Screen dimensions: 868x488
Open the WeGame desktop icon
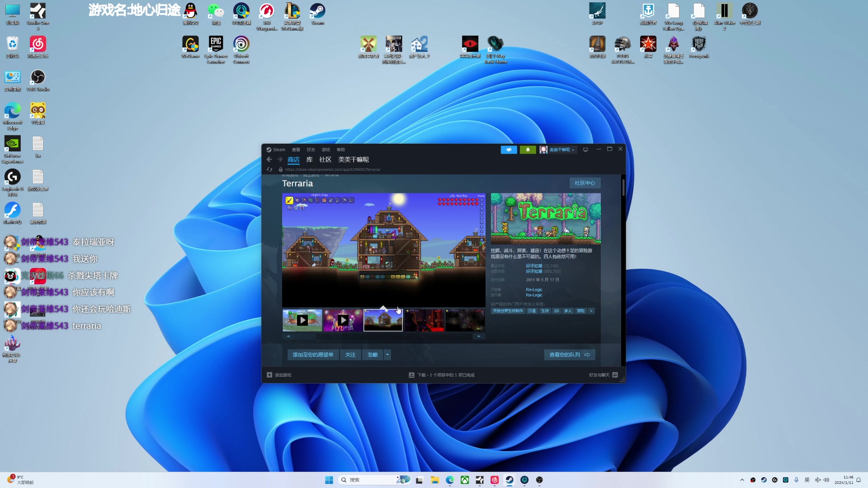[x=190, y=47]
